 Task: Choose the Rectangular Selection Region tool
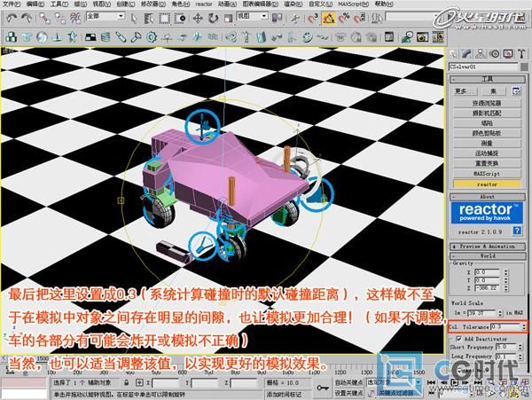point(164,19)
